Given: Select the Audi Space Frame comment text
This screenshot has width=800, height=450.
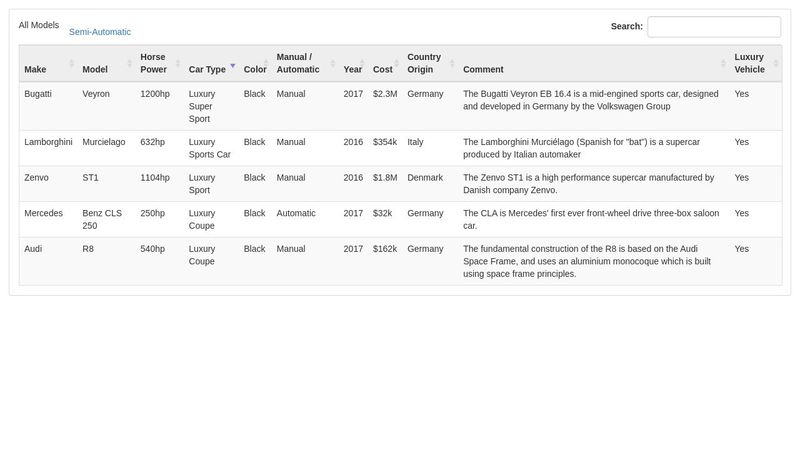Looking at the screenshot, I should point(587,261).
